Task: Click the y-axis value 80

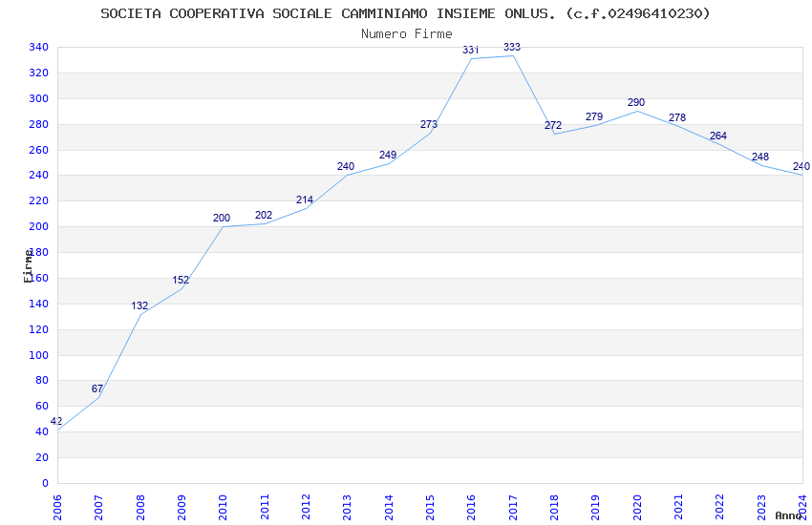Action: coord(42,380)
